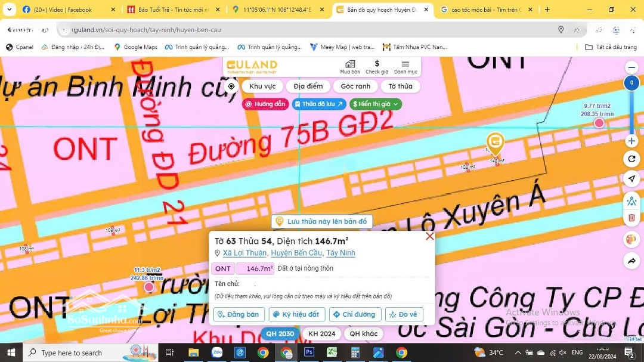
Task: Select the QH khác layer option
Action: pyautogui.click(x=363, y=333)
